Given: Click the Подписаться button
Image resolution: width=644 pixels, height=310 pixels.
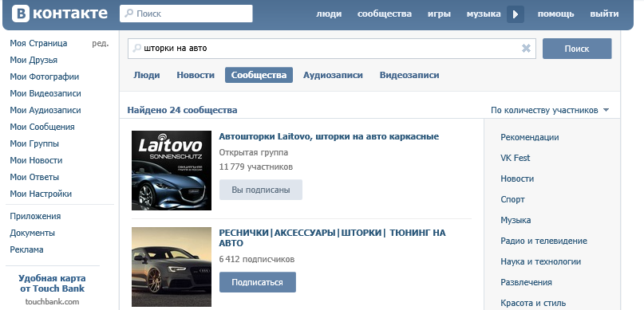Looking at the screenshot, I should (x=258, y=283).
